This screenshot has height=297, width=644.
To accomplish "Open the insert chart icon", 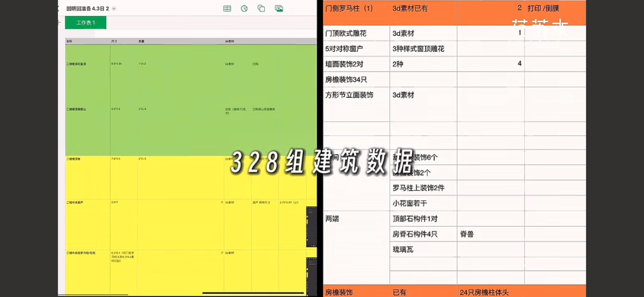I will point(244,8).
